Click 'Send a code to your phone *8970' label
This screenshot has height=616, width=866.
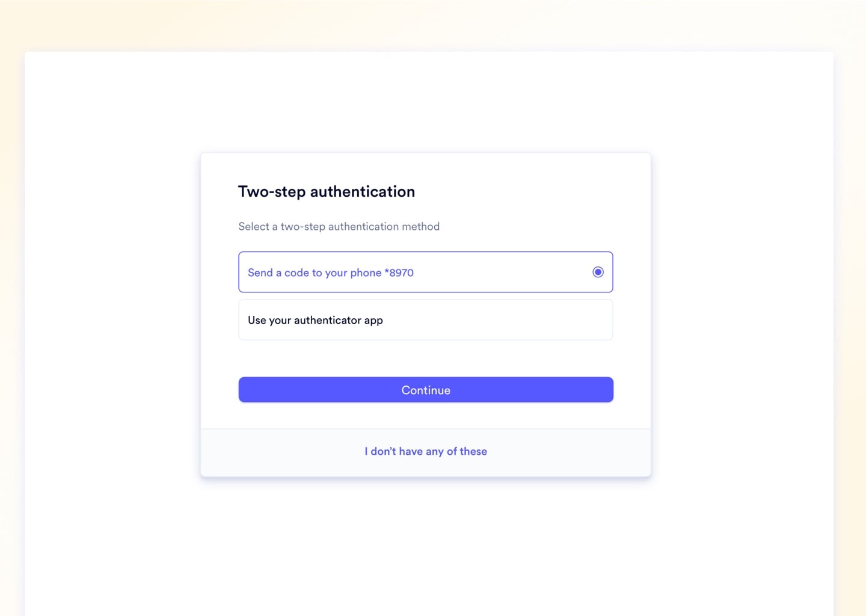click(331, 273)
